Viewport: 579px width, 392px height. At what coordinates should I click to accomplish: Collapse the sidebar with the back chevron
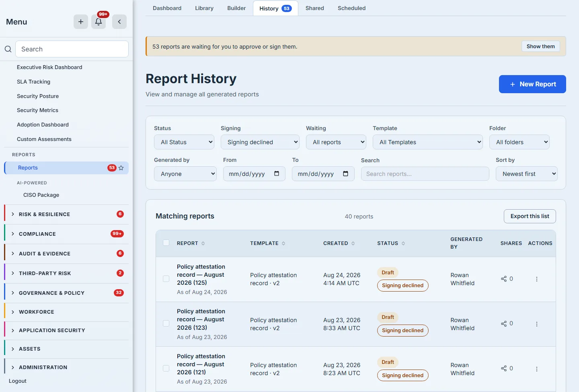click(119, 22)
